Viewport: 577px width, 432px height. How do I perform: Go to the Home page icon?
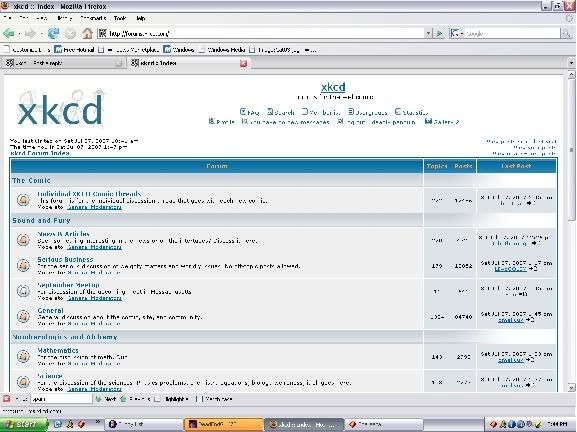click(x=87, y=33)
